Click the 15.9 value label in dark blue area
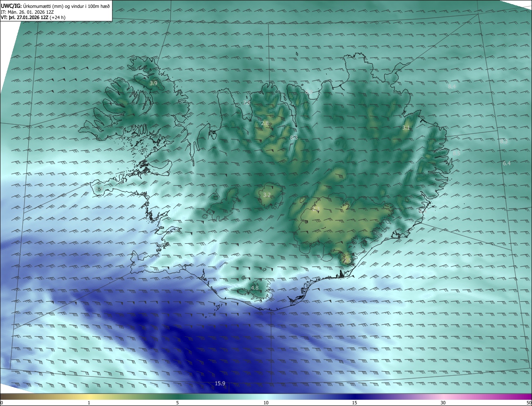This screenshot has width=532, height=406. tap(220, 383)
